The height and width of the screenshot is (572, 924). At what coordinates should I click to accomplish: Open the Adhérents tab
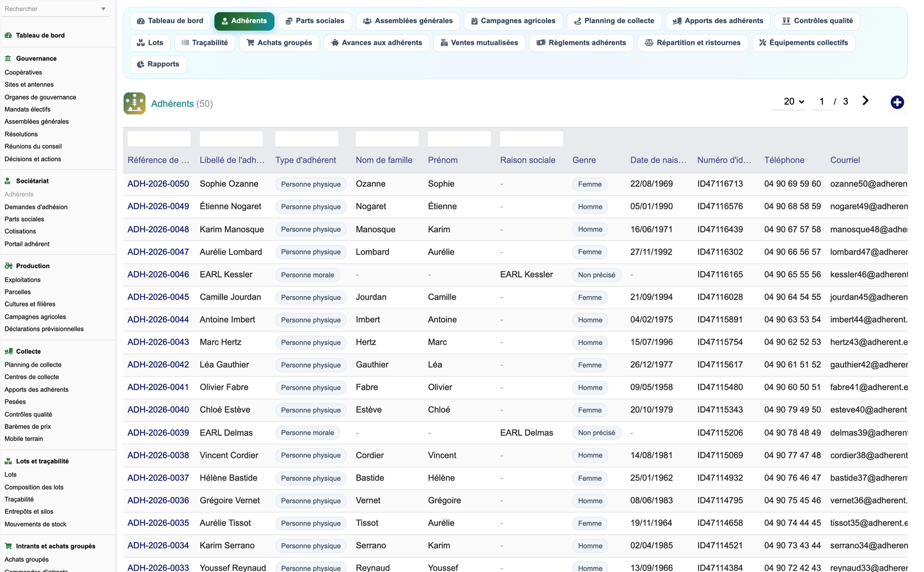click(x=244, y=21)
